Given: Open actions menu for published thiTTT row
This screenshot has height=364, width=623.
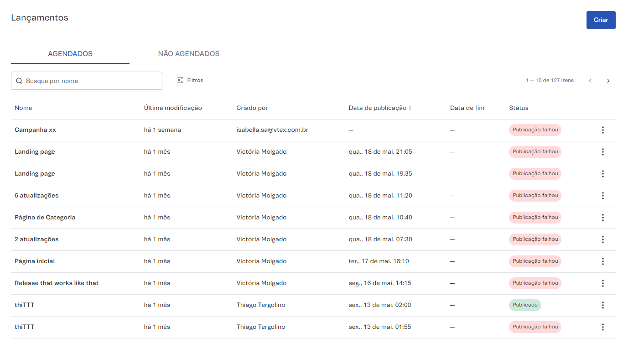Looking at the screenshot, I should (602, 305).
